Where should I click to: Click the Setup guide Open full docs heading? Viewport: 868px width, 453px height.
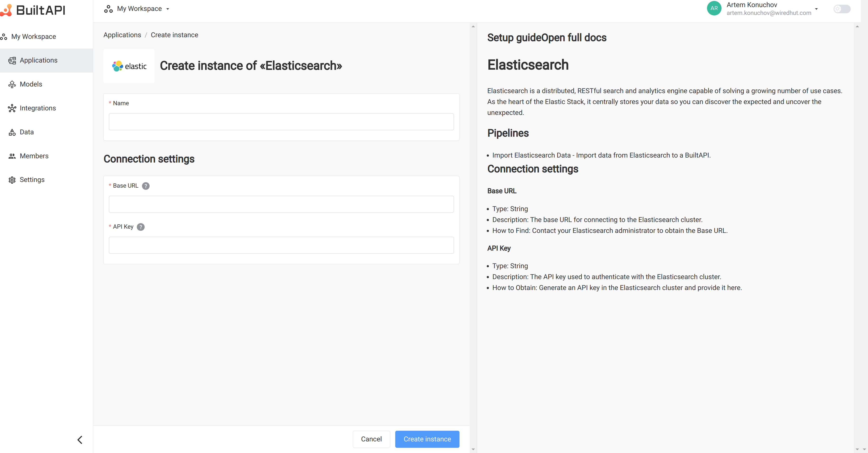tap(547, 38)
